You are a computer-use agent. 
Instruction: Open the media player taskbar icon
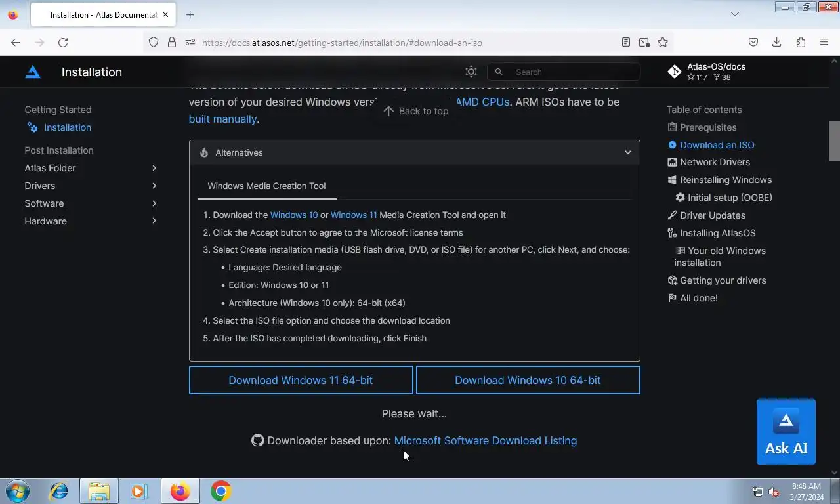[139, 491]
